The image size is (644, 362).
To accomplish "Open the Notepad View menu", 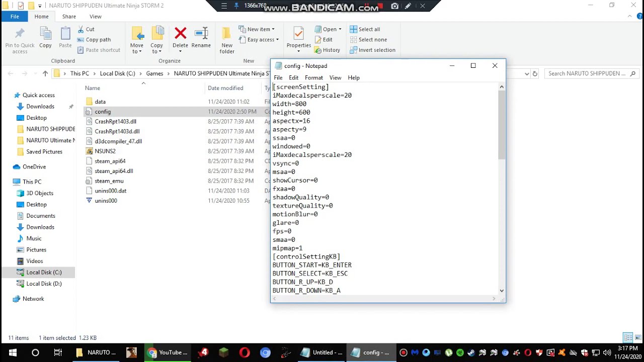I will (335, 77).
